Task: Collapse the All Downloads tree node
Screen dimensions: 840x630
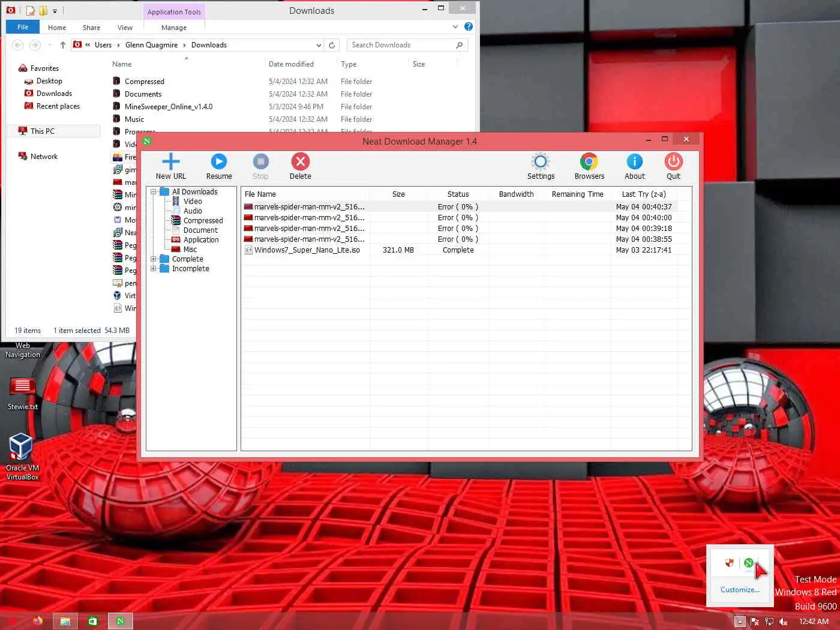Action: [154, 192]
